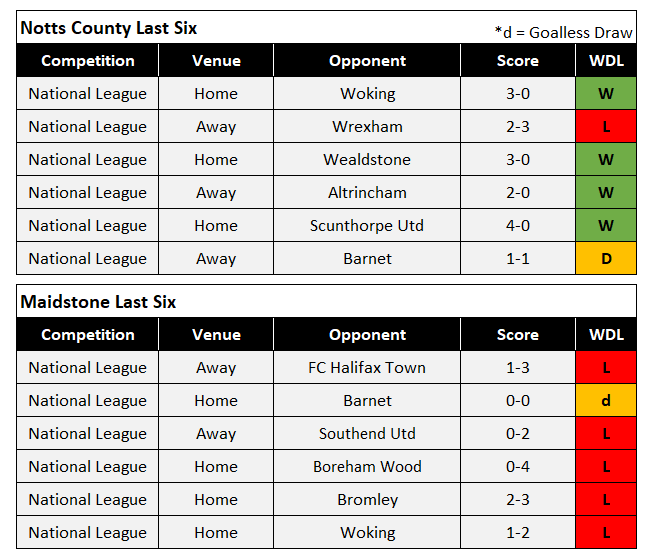Click the FC Halifax Town cell

pos(367,368)
